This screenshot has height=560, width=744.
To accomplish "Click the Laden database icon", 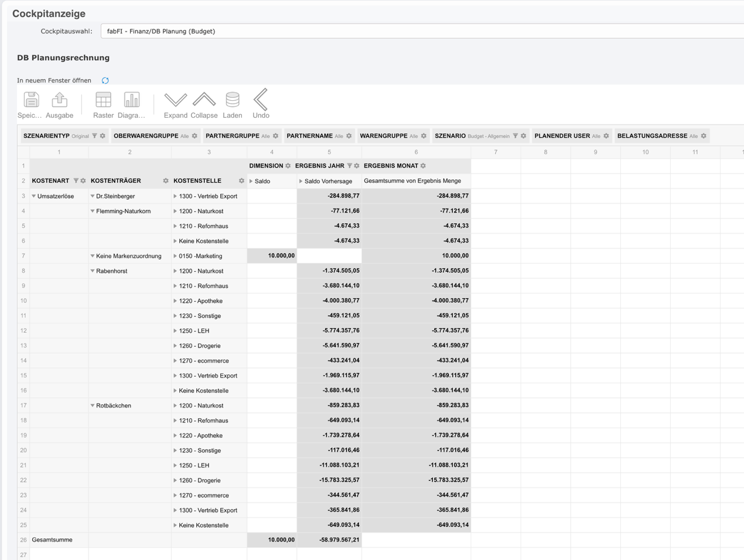I will coord(233,100).
